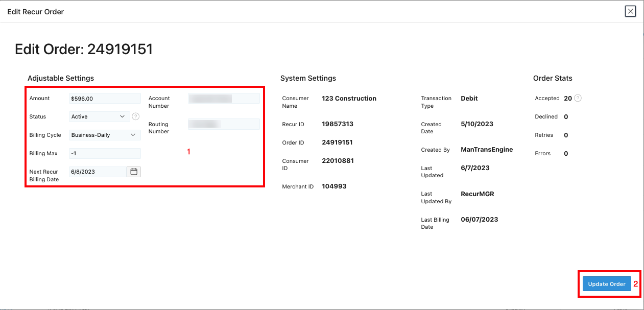644x310 pixels.
Task: Click the Last Updated By value RecurMGR
Action: [477, 194]
